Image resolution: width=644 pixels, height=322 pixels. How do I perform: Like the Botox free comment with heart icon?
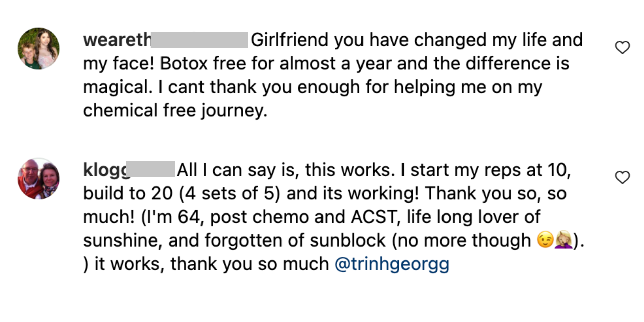click(x=622, y=47)
